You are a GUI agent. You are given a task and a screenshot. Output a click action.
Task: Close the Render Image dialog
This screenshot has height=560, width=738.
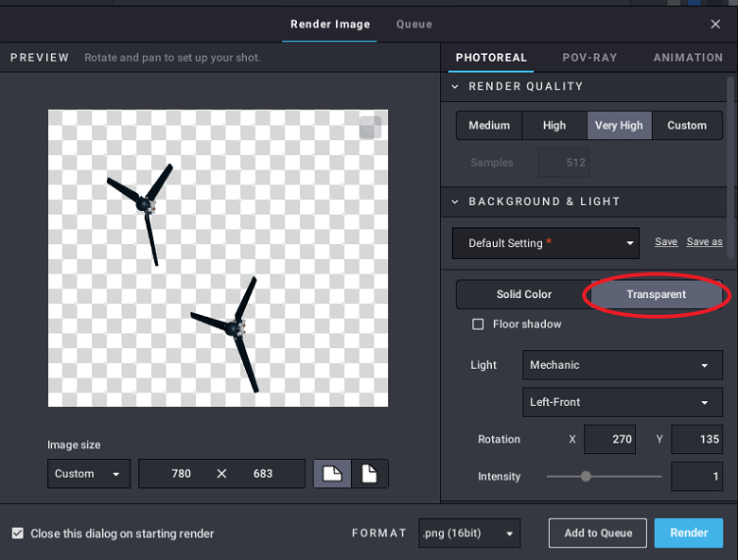click(x=715, y=24)
